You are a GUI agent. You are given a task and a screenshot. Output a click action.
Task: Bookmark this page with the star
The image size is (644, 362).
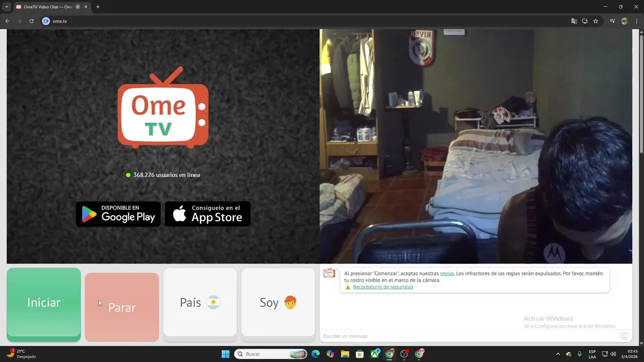pyautogui.click(x=596, y=21)
